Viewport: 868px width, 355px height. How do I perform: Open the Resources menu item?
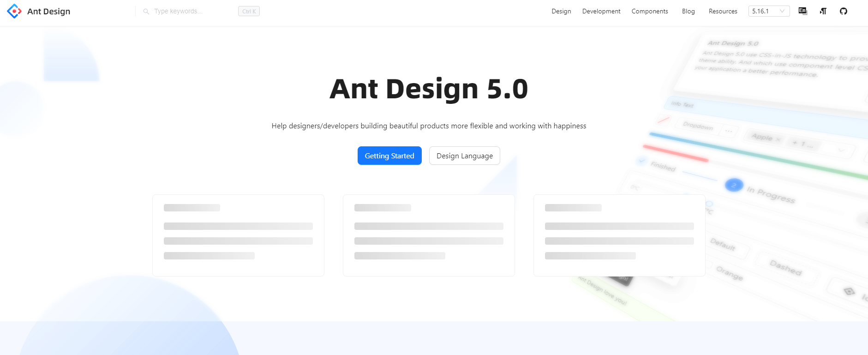tap(723, 11)
